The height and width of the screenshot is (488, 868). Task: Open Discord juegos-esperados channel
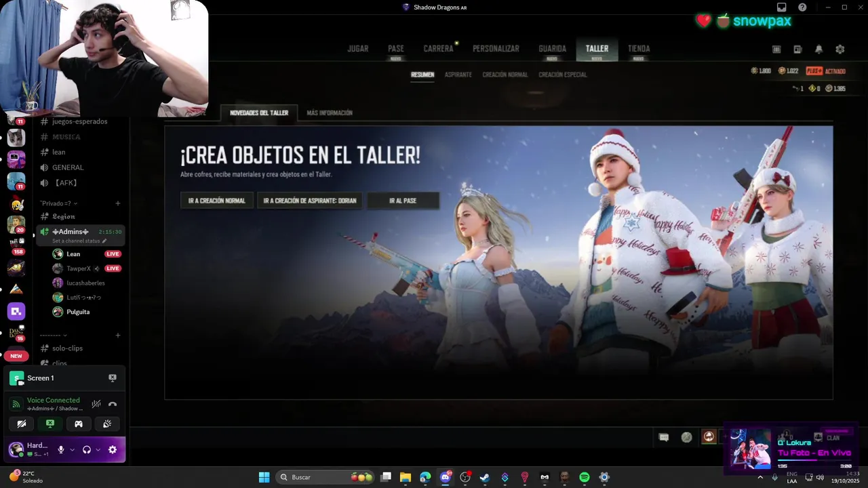pyautogui.click(x=80, y=121)
